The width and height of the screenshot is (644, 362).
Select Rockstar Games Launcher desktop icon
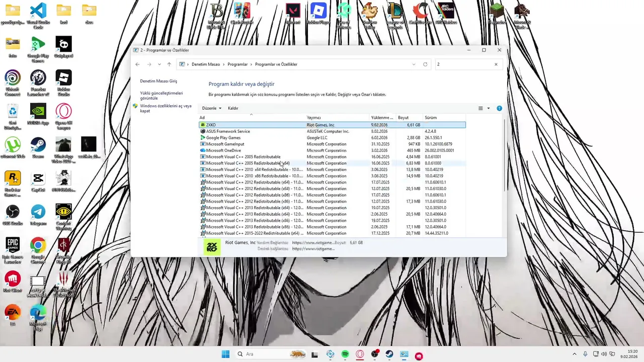[x=13, y=184]
